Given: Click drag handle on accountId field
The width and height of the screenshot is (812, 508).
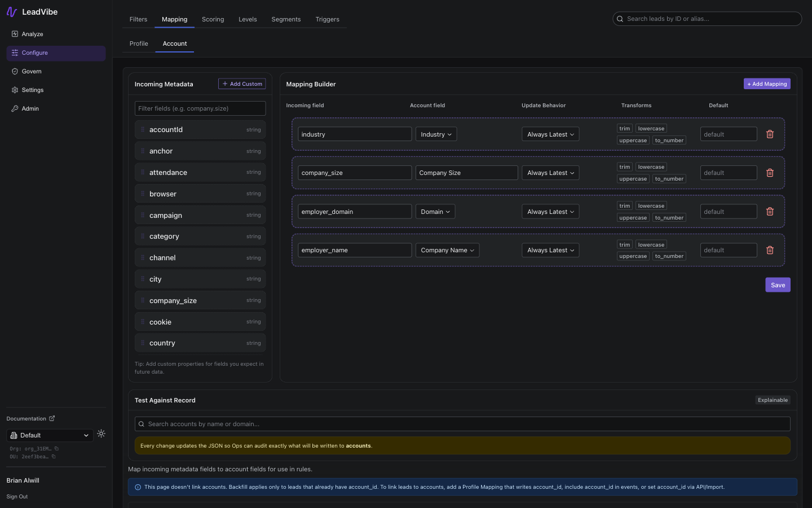Looking at the screenshot, I should [x=143, y=130].
